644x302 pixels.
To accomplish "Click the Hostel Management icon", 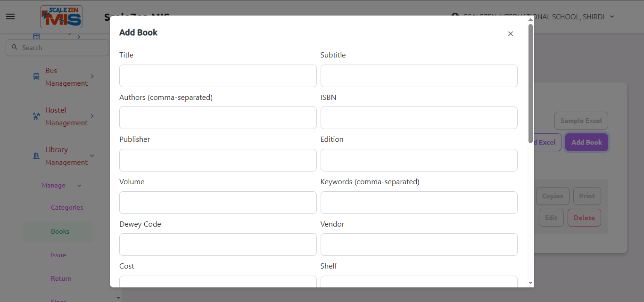I will point(36,116).
